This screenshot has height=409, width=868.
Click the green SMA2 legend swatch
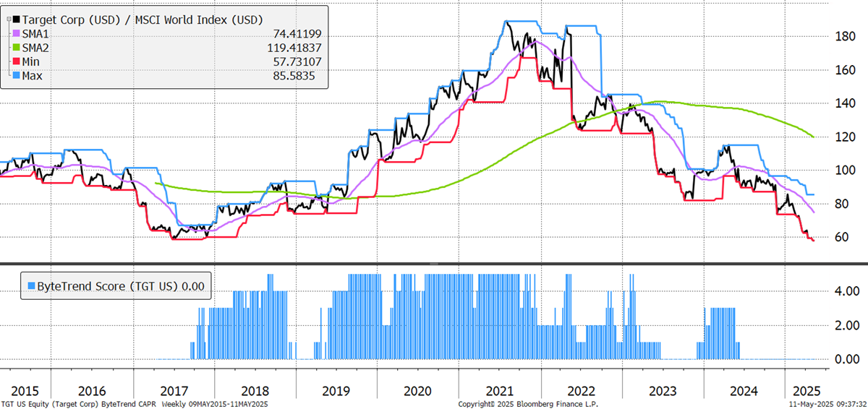tap(18, 47)
